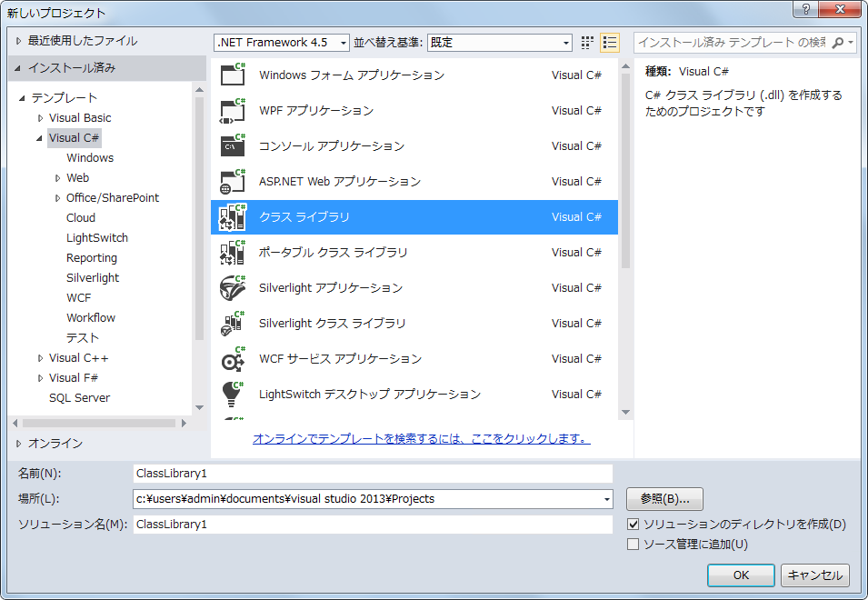Open the online template search link
This screenshot has width=868, height=600.
point(421,438)
